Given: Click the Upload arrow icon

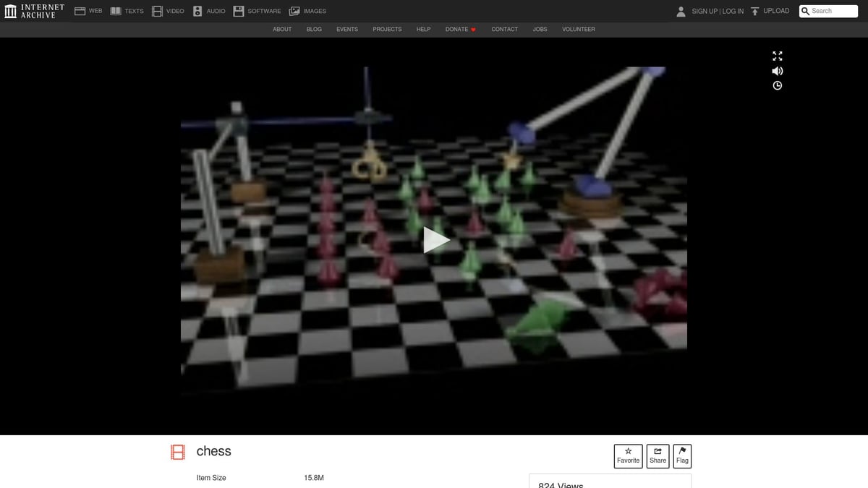Looking at the screenshot, I should [755, 11].
